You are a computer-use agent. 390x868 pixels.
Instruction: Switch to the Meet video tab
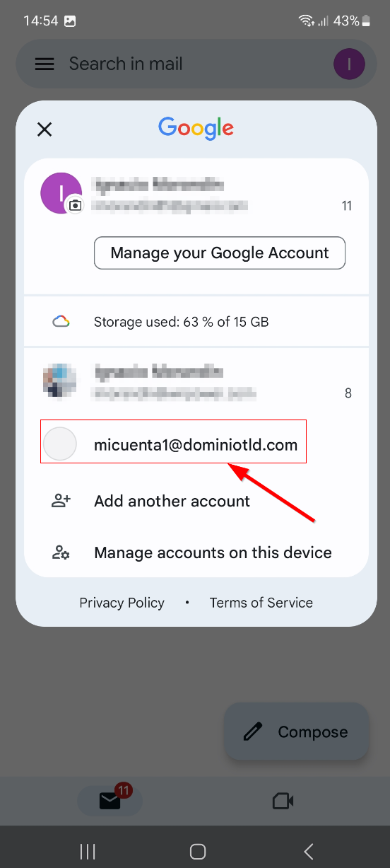pos(283,800)
